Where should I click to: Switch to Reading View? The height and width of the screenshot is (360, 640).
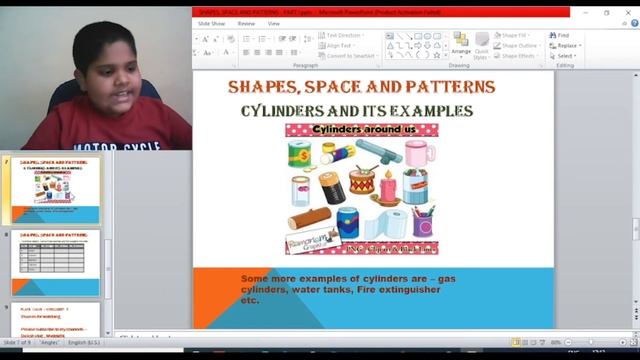pos(533,342)
